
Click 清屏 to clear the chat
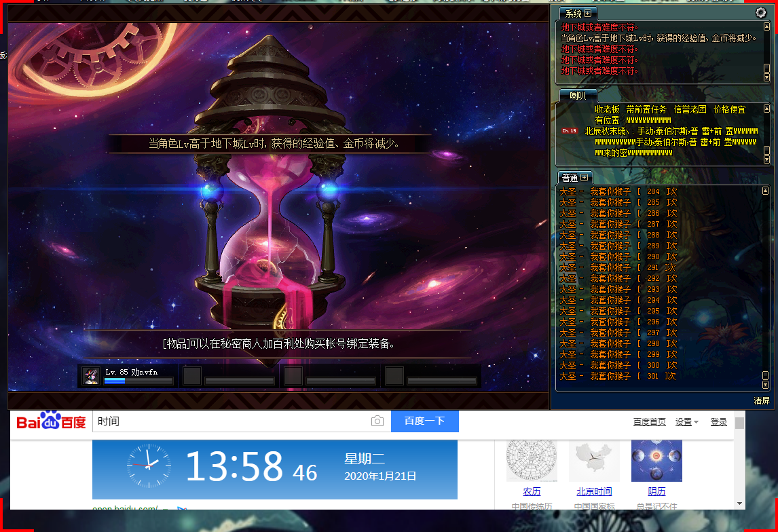click(x=762, y=401)
